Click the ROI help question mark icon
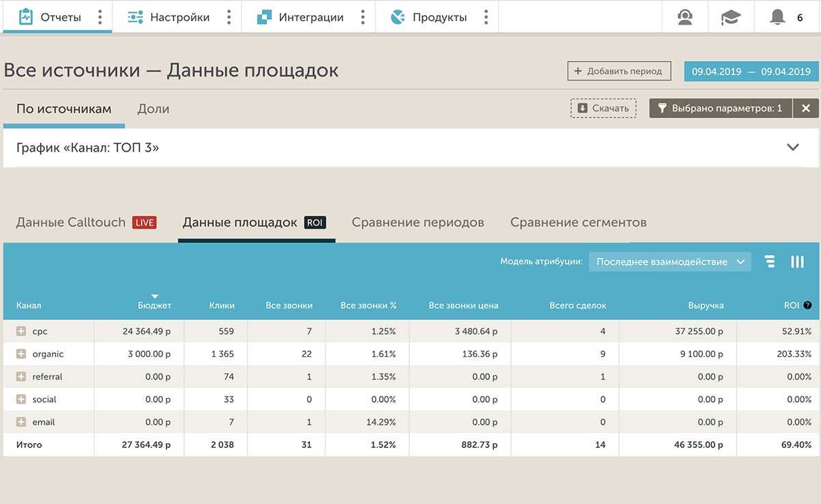The image size is (821, 504). (x=808, y=306)
